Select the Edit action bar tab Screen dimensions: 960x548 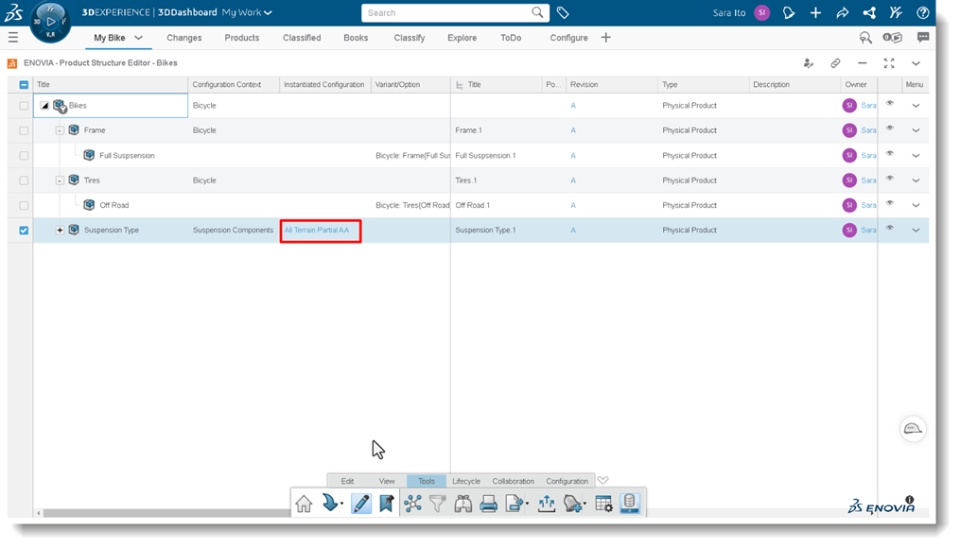[347, 481]
